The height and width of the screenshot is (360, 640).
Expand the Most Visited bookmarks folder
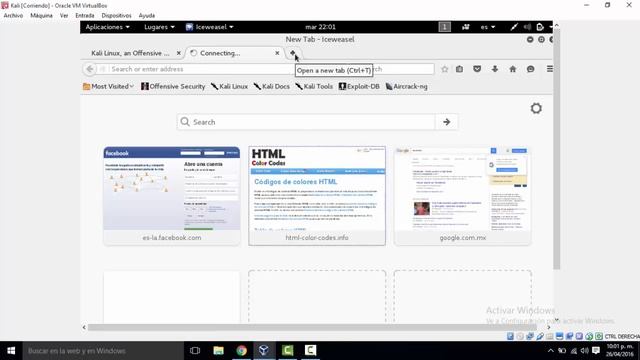pyautogui.click(x=108, y=87)
